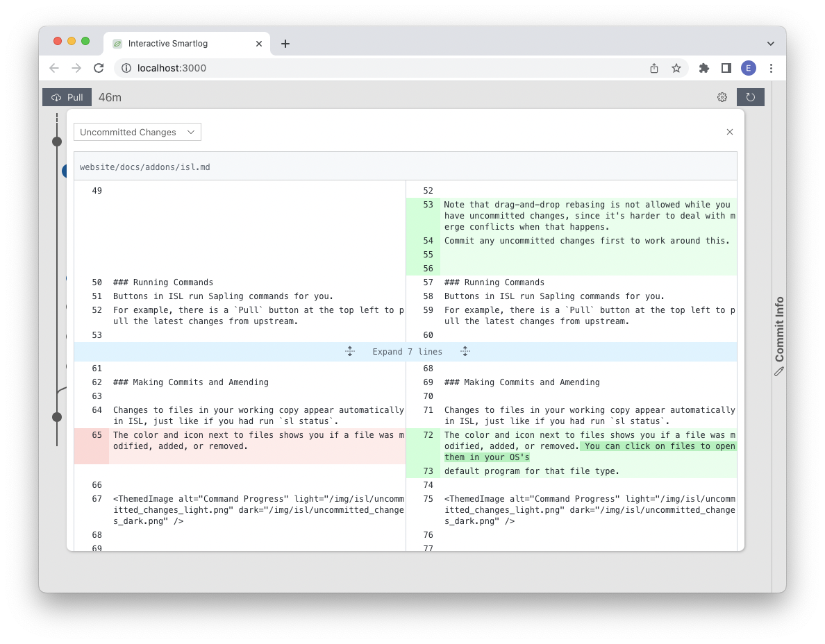The width and height of the screenshot is (825, 644).
Task: Click the '46m' time label
Action: point(110,97)
